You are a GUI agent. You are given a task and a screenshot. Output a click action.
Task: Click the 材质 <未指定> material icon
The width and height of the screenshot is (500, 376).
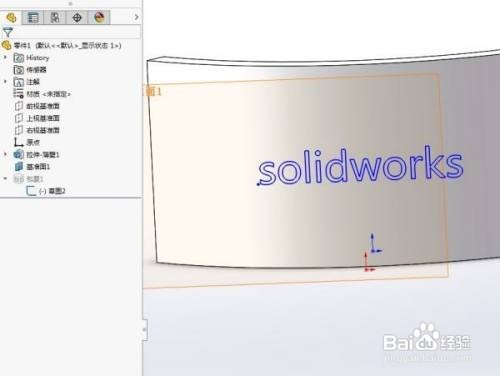[18, 94]
